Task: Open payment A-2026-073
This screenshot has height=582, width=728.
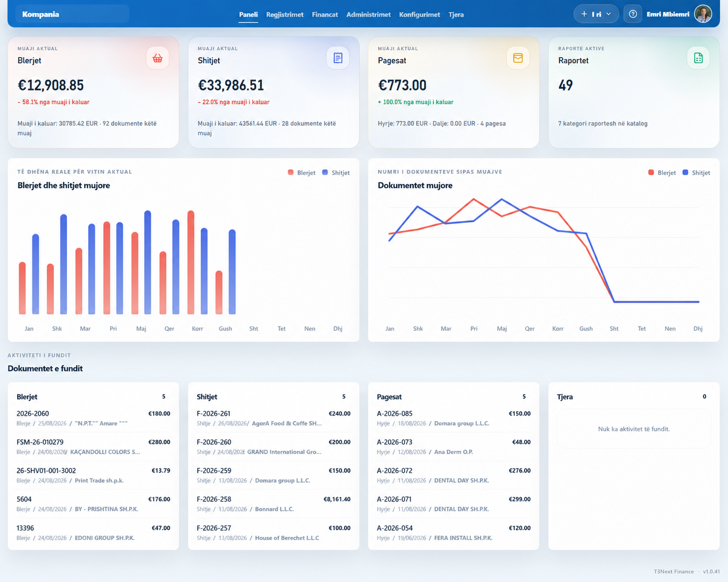Action: point(454,447)
